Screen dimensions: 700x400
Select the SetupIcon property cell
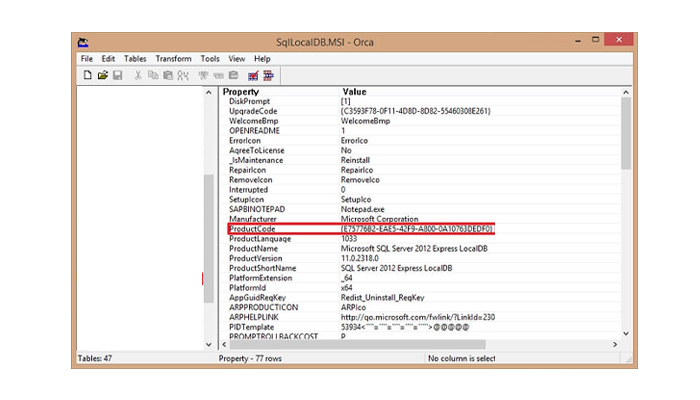246,200
